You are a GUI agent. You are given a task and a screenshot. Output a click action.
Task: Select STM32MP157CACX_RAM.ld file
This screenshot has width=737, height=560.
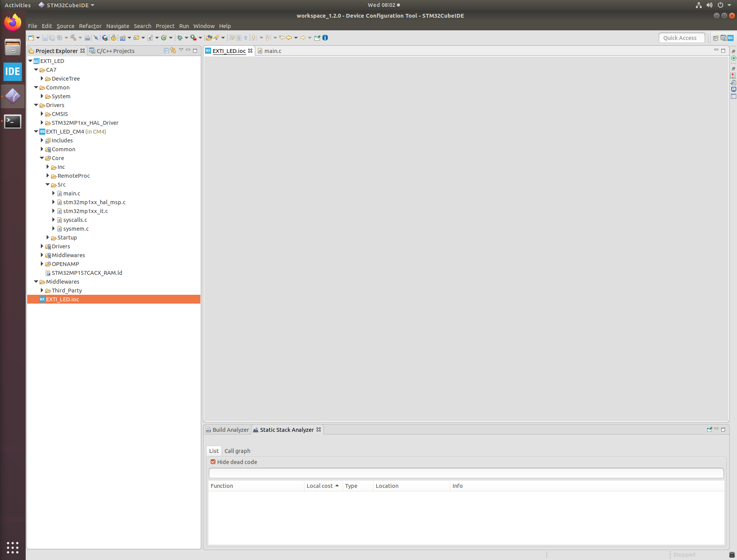tap(87, 273)
